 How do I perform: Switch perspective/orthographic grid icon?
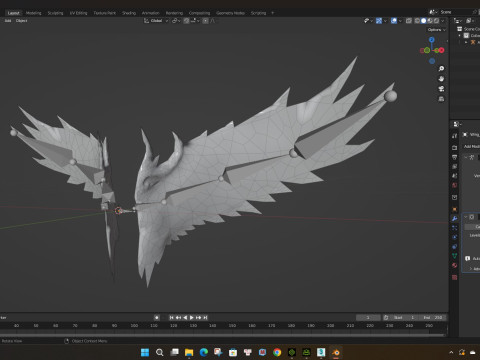(441, 99)
